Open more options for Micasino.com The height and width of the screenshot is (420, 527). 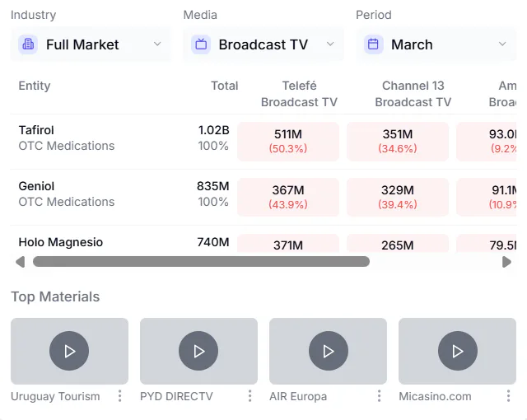509,396
